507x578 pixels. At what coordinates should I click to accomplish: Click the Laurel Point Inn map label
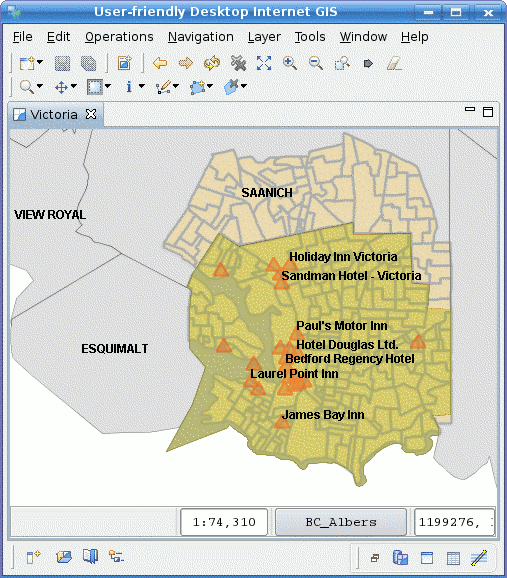(x=294, y=374)
